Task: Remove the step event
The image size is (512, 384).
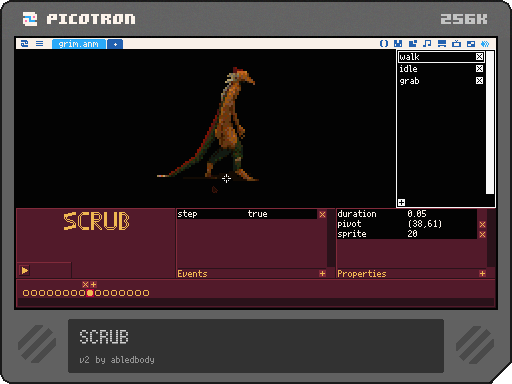Action: [322, 214]
